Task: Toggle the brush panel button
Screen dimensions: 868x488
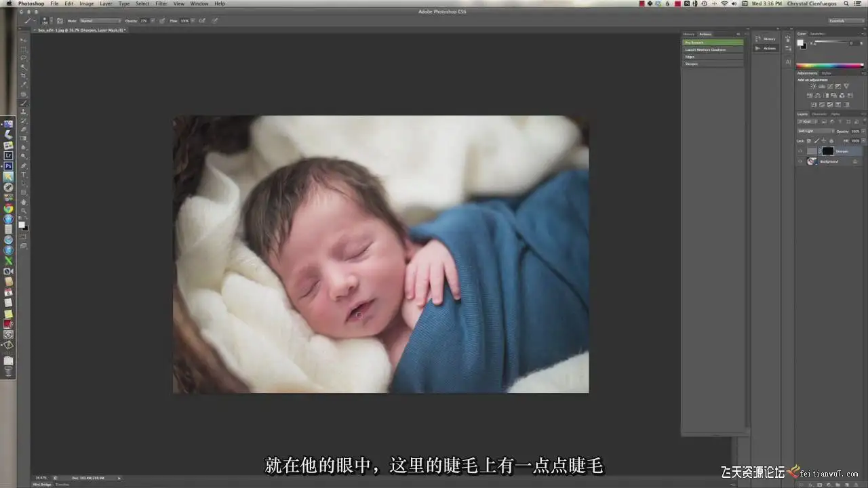Action: click(60, 21)
